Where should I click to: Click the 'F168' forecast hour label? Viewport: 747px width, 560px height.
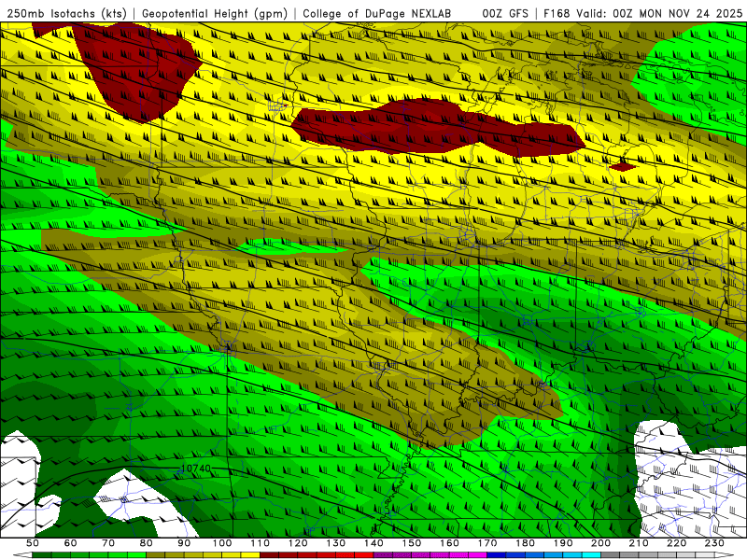tap(557, 13)
